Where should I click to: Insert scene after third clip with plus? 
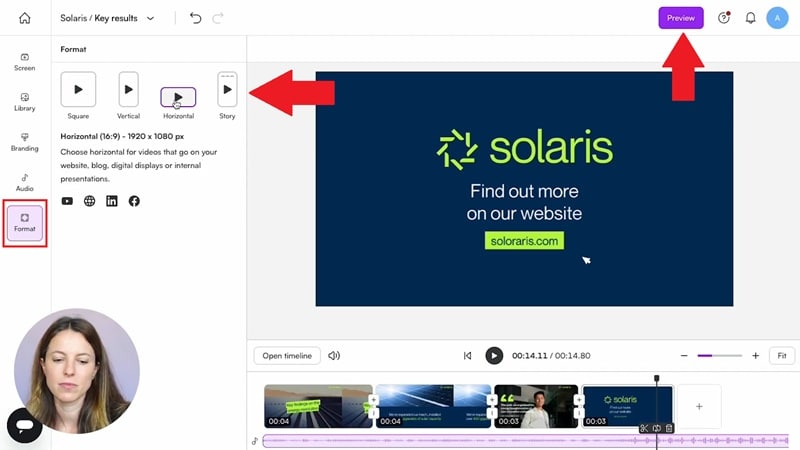coord(579,399)
